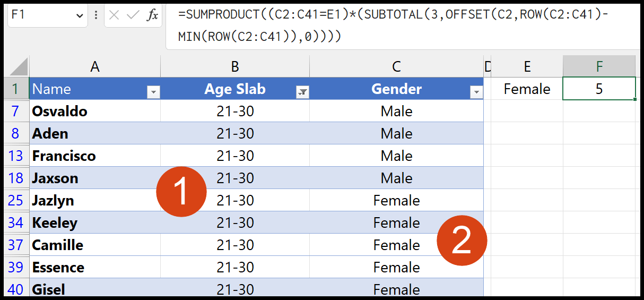The height and width of the screenshot is (300, 644).
Task: Select column A header
Action: pos(94,66)
